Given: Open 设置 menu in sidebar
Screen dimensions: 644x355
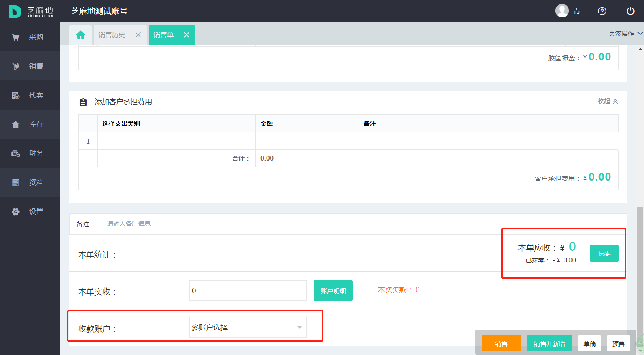Looking at the screenshot, I should tap(30, 211).
